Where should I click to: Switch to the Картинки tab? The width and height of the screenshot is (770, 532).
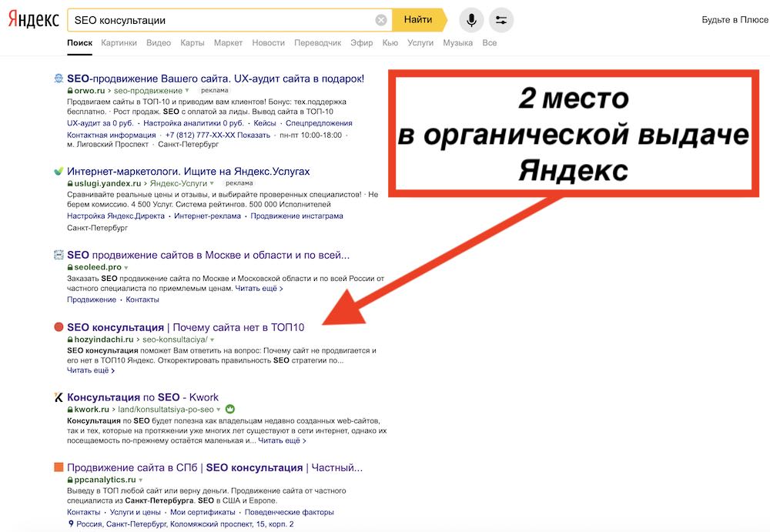click(x=119, y=43)
